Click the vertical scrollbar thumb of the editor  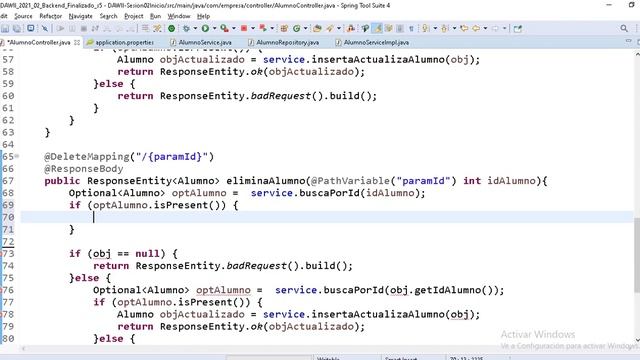click(x=637, y=255)
